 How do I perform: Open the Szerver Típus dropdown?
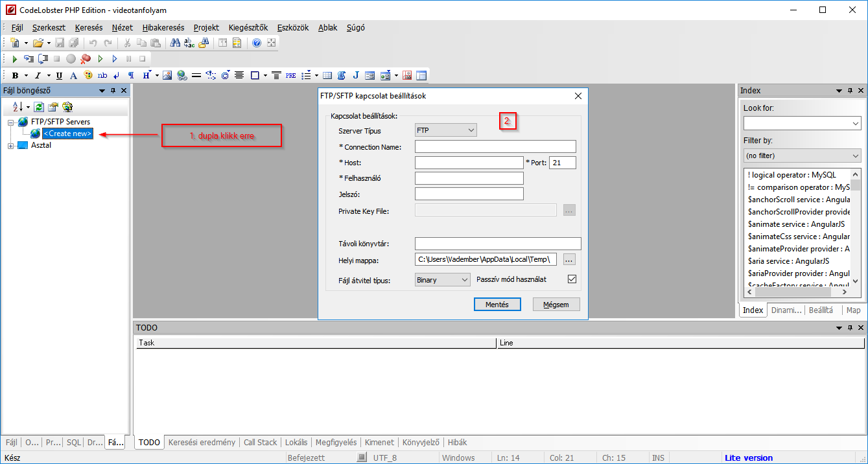[446, 130]
